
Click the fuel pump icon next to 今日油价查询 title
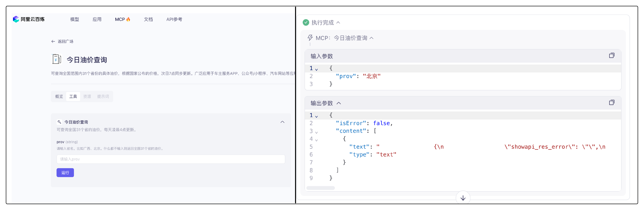57,59
